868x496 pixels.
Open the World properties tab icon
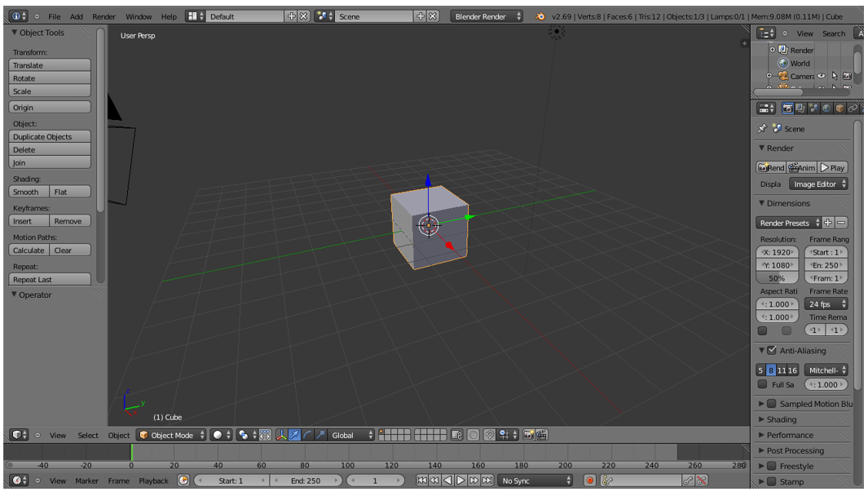coord(826,108)
